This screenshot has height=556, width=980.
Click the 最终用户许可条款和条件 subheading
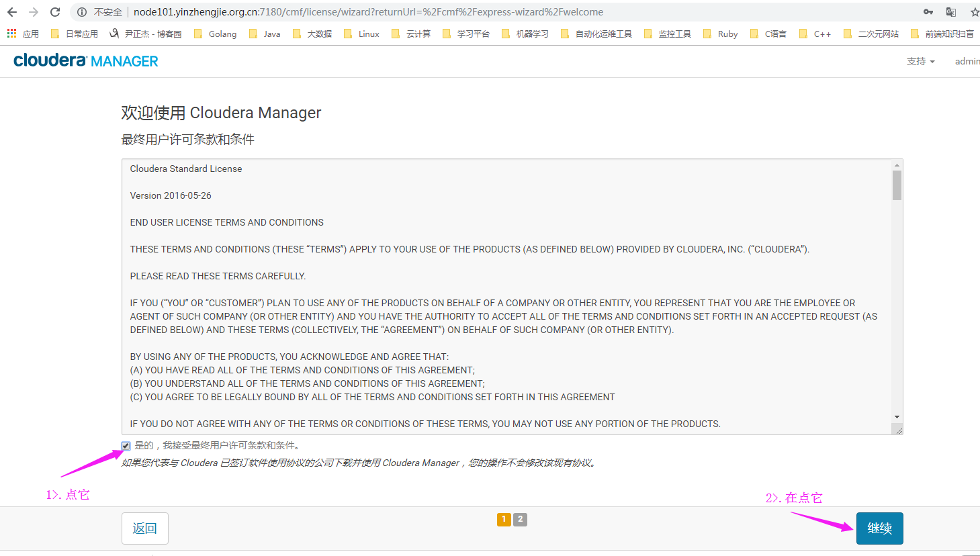click(187, 140)
